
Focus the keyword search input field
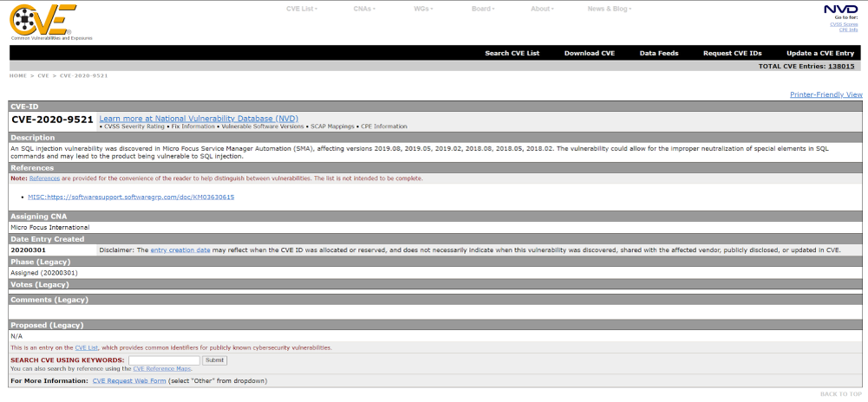[x=164, y=360]
